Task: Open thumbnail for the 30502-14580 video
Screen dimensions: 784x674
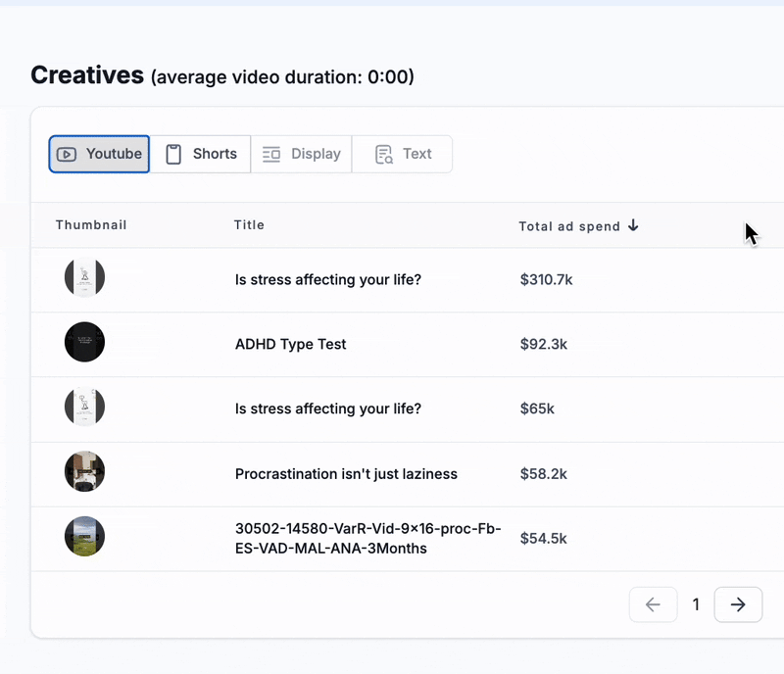Action: pos(84,537)
